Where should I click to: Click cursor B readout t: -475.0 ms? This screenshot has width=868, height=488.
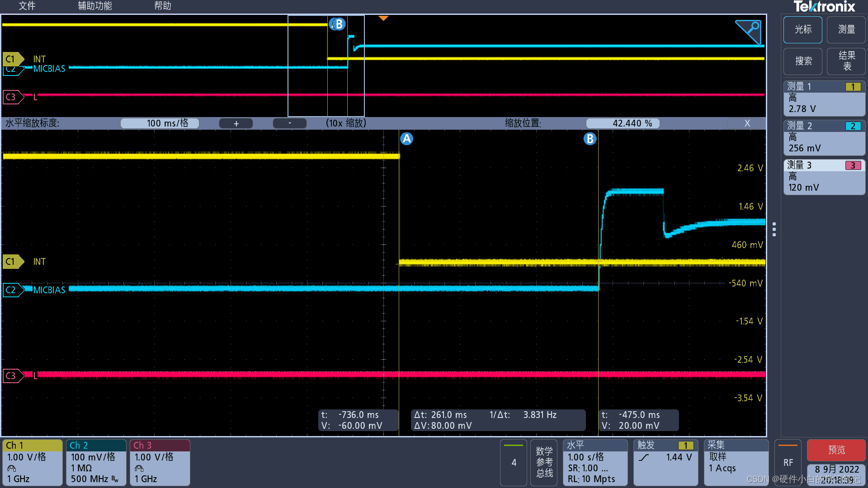[639, 420]
